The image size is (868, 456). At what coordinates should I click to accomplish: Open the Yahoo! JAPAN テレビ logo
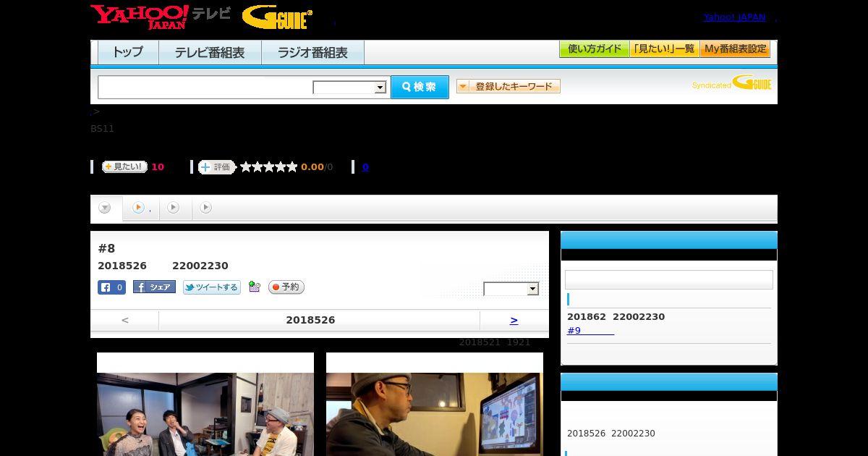pyautogui.click(x=161, y=17)
